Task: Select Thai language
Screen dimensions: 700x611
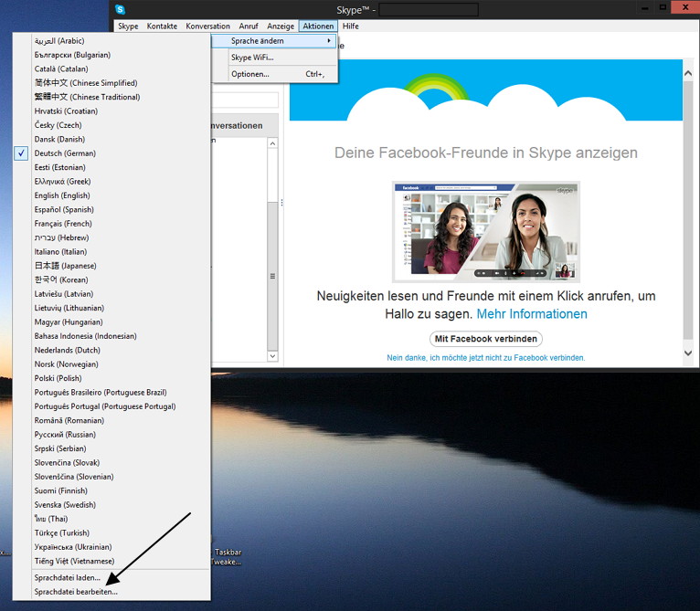Action: click(x=111, y=519)
